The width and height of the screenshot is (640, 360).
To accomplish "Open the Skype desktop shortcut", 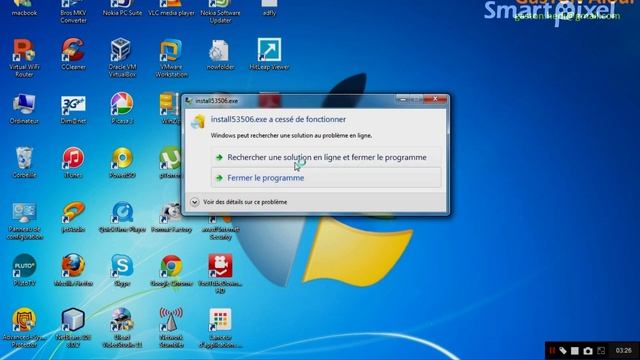I will [x=122, y=270].
